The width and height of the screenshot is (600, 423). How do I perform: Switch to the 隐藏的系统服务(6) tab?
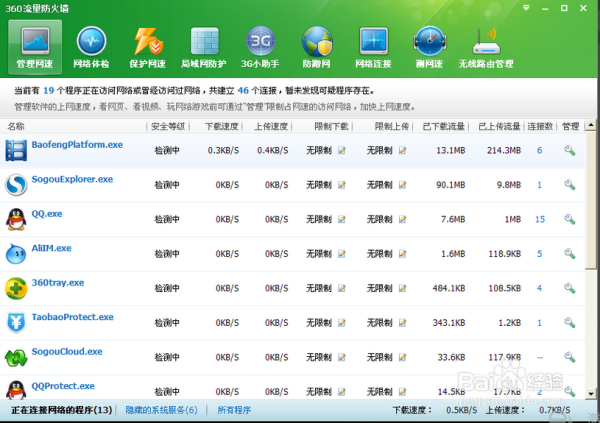(161, 410)
